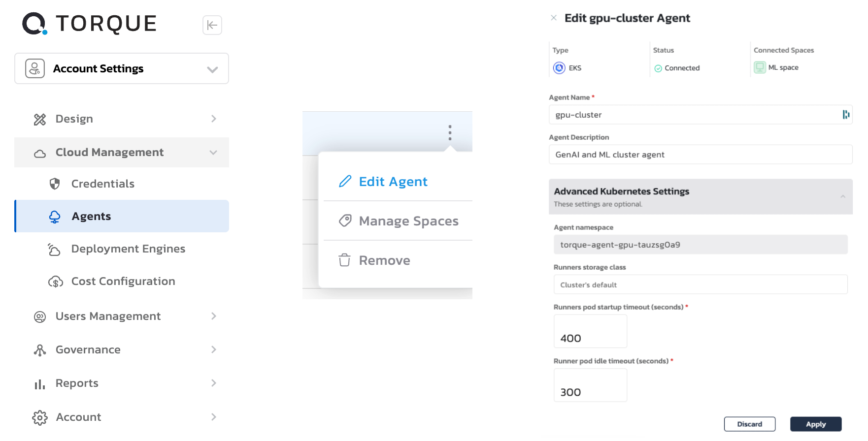Click the Agent Description text field

coord(700,155)
